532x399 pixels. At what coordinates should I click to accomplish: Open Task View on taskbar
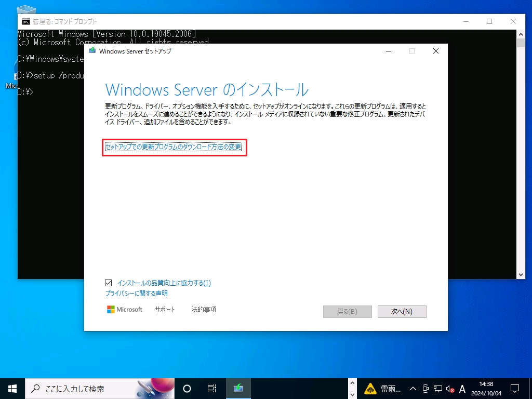tap(212, 389)
